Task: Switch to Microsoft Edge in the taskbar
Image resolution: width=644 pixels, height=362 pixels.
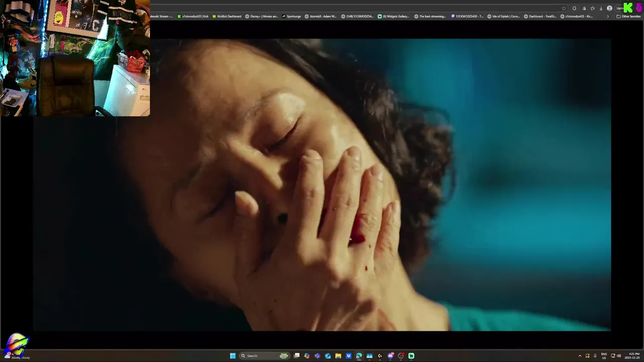Action: [x=359, y=355]
